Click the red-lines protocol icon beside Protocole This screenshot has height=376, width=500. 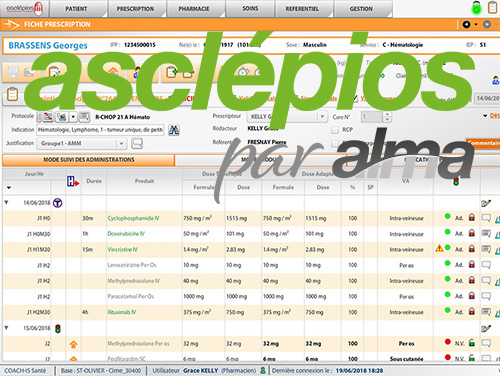(x=48, y=117)
